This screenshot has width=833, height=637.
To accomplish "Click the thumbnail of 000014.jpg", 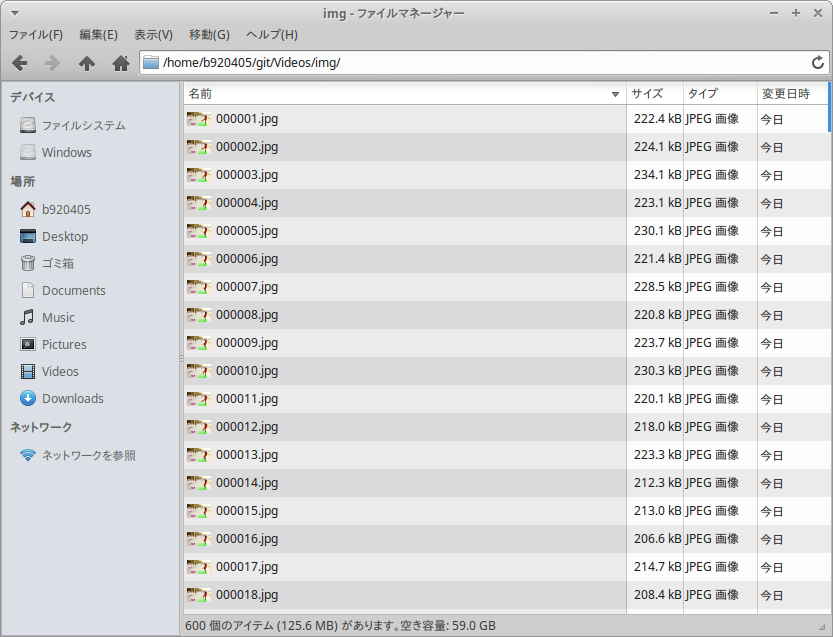I will pyautogui.click(x=199, y=483).
